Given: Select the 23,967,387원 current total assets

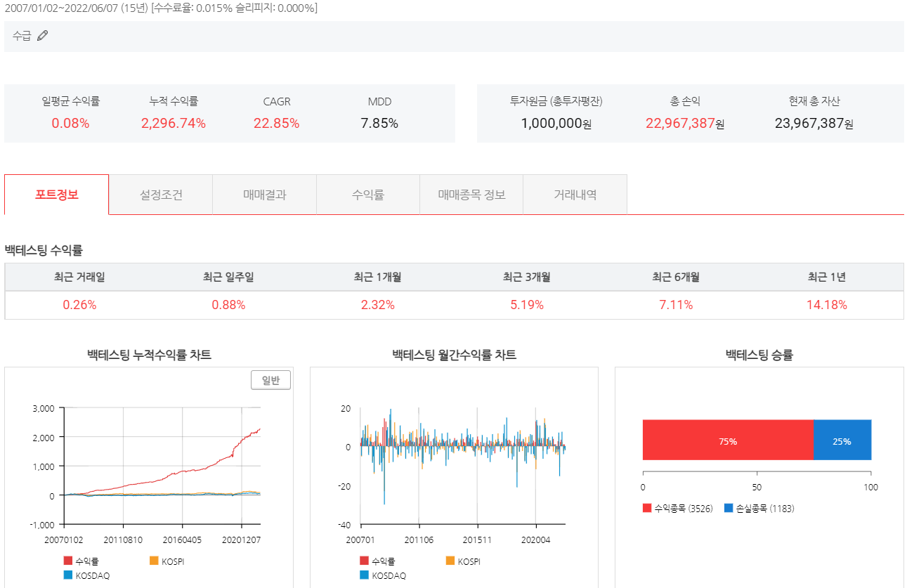Looking at the screenshot, I should 814,124.
